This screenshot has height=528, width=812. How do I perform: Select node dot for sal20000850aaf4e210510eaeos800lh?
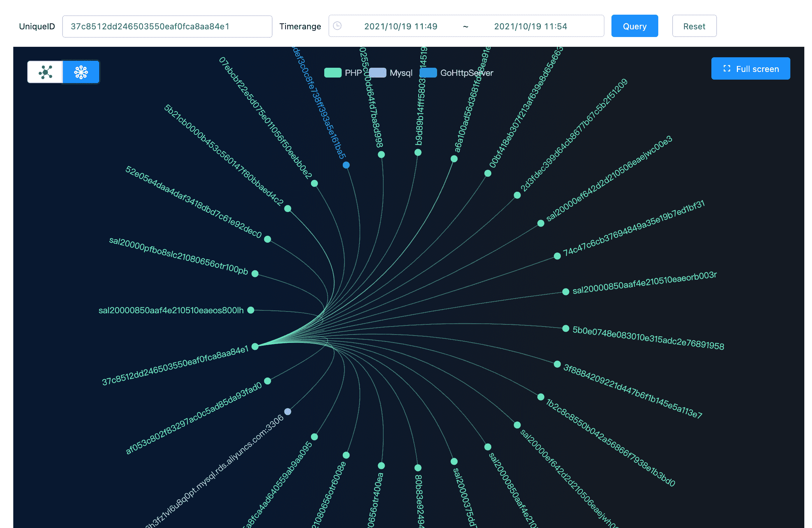(x=251, y=310)
